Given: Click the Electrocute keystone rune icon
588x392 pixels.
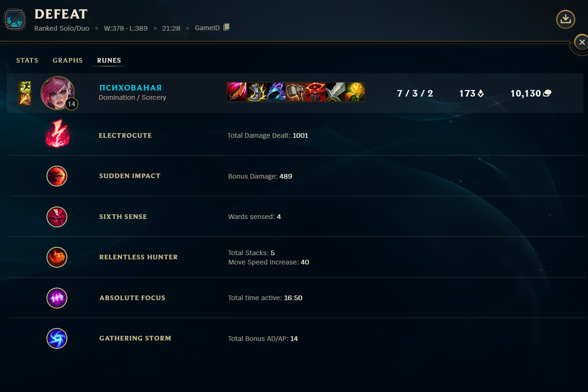Looking at the screenshot, I should point(57,135).
